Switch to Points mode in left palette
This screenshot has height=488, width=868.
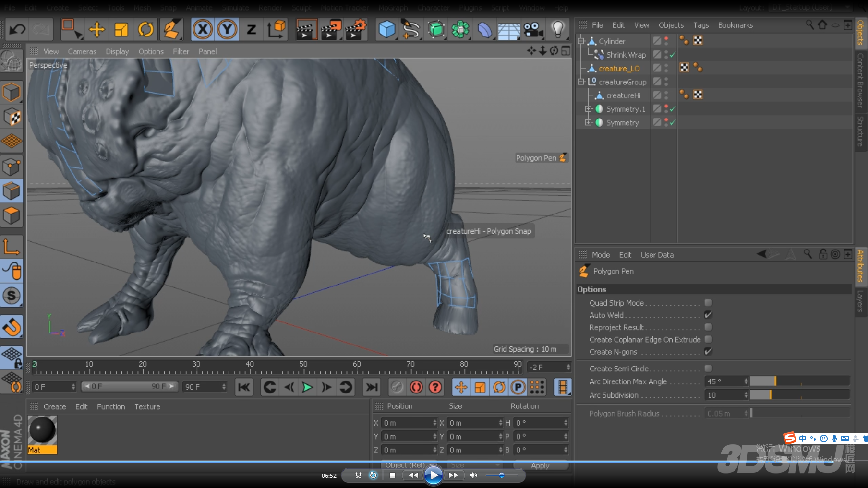pos(12,167)
